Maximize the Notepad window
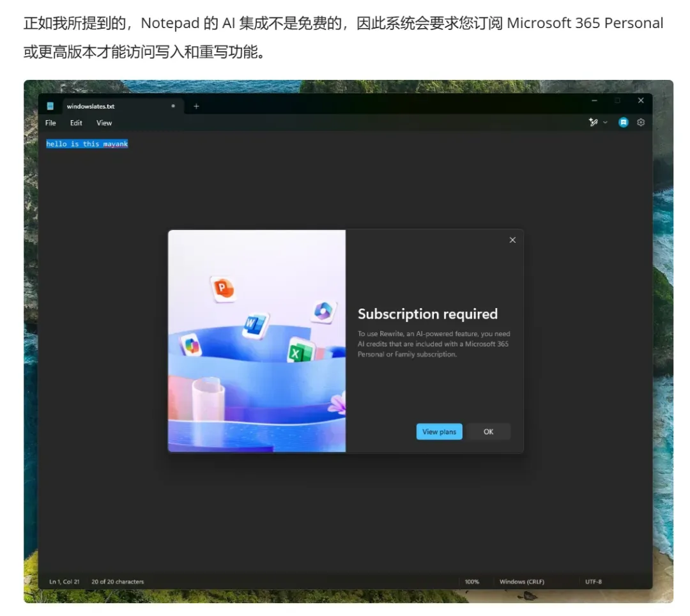 617,100
